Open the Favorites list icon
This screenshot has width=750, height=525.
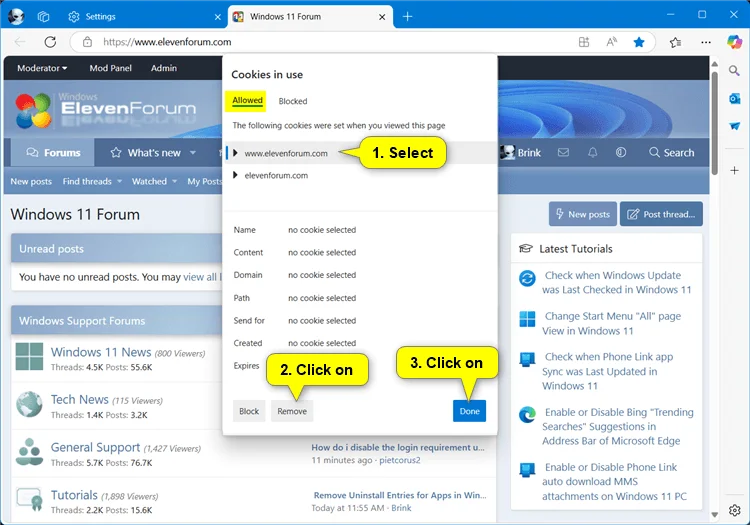675,43
